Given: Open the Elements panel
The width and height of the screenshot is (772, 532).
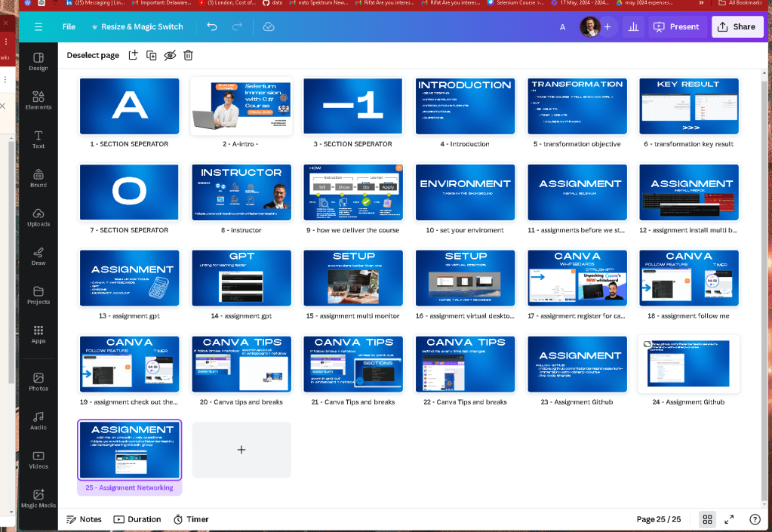Looking at the screenshot, I should pos(38,100).
